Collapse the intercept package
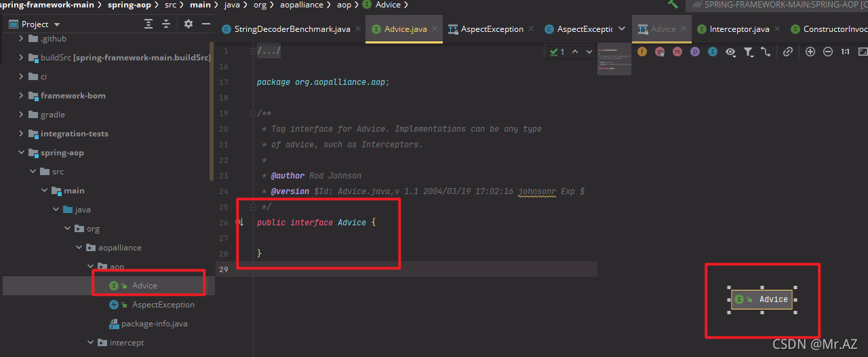 (91, 343)
